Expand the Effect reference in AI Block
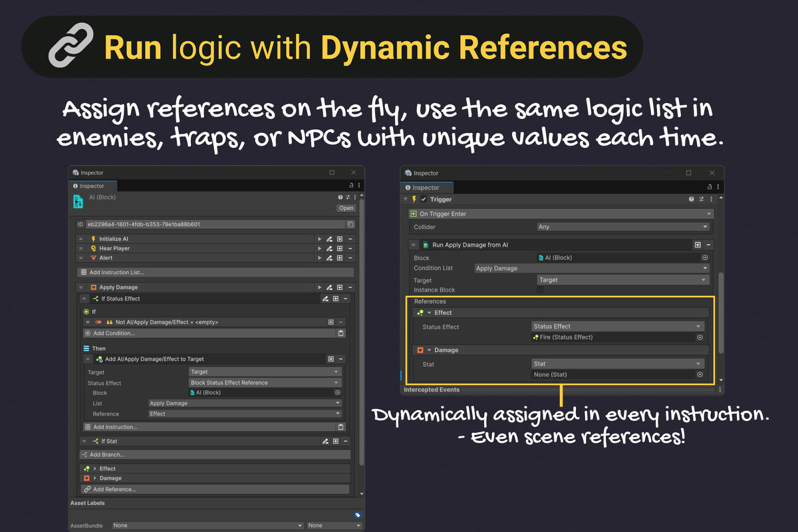 click(x=95, y=469)
